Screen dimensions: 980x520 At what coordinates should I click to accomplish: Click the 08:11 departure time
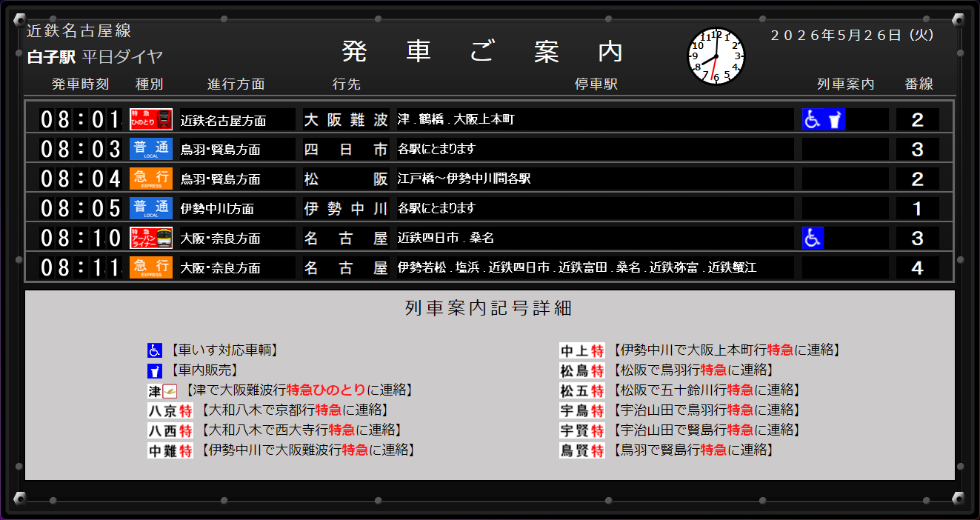tap(80, 267)
